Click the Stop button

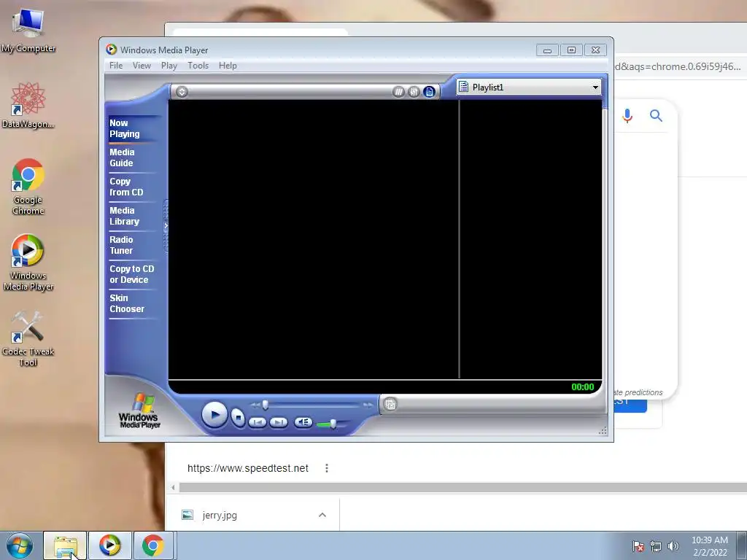[237, 417]
